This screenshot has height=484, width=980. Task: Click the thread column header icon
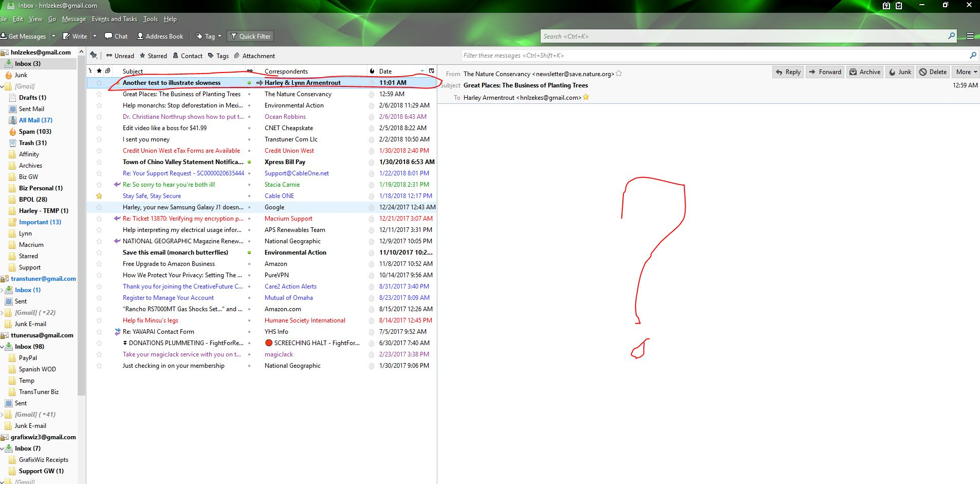click(x=90, y=71)
